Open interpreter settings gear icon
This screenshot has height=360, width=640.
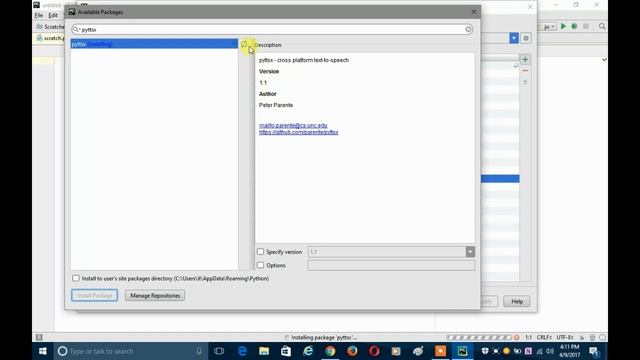[526, 38]
